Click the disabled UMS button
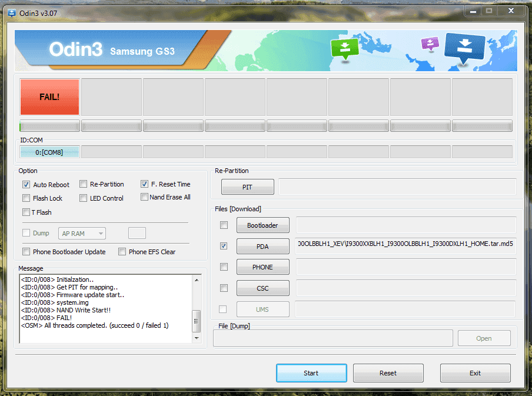This screenshot has height=396, width=532. click(263, 310)
